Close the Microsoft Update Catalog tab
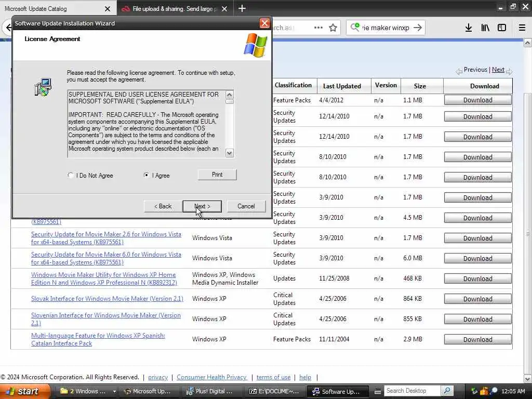The width and height of the screenshot is (532, 399). [x=108, y=9]
